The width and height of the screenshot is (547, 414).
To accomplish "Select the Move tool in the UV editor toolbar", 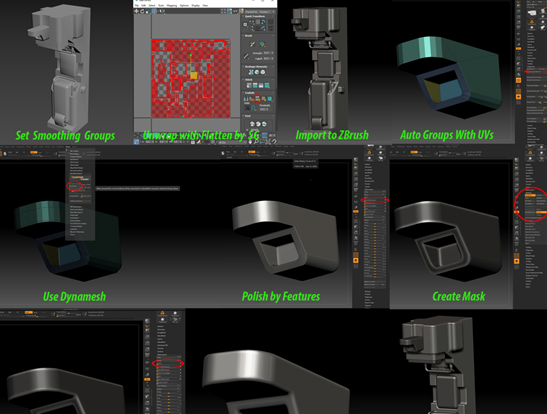I will click(136, 11).
